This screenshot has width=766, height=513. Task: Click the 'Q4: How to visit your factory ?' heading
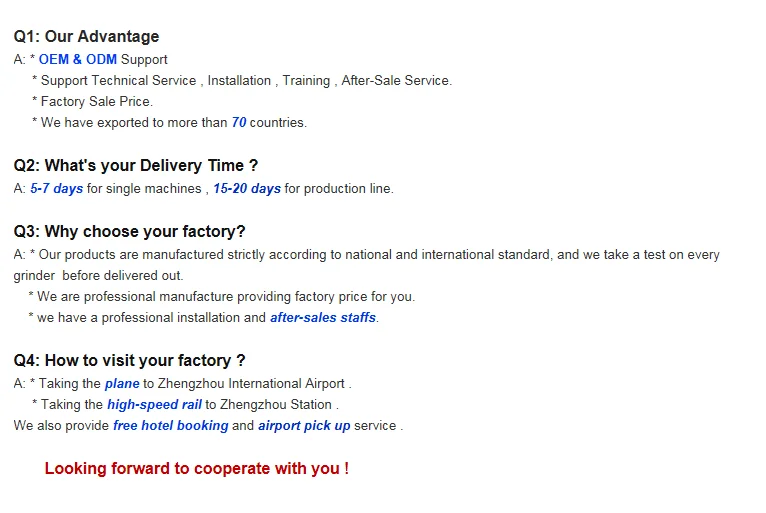pyautogui.click(x=129, y=361)
